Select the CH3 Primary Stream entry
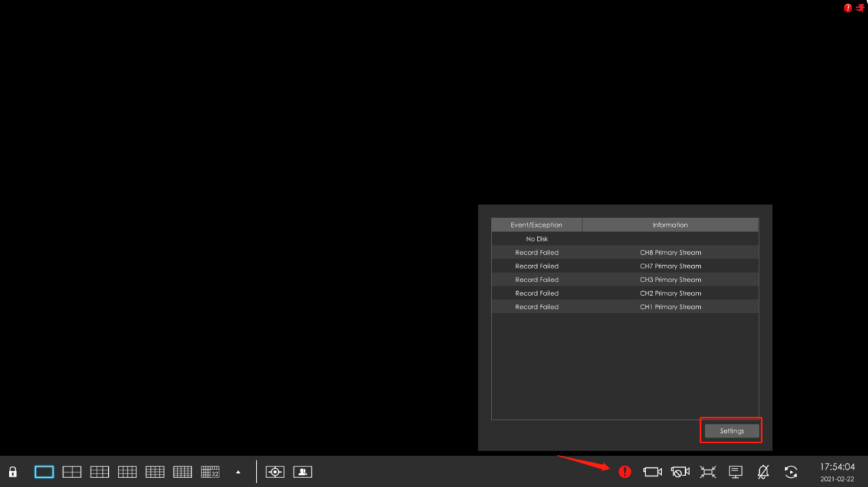The height and width of the screenshot is (487, 868). coord(671,280)
